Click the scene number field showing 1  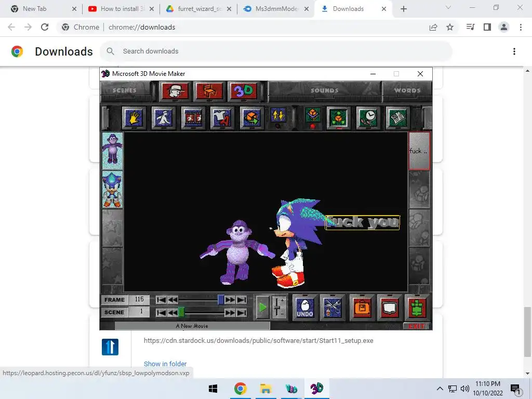(x=139, y=312)
